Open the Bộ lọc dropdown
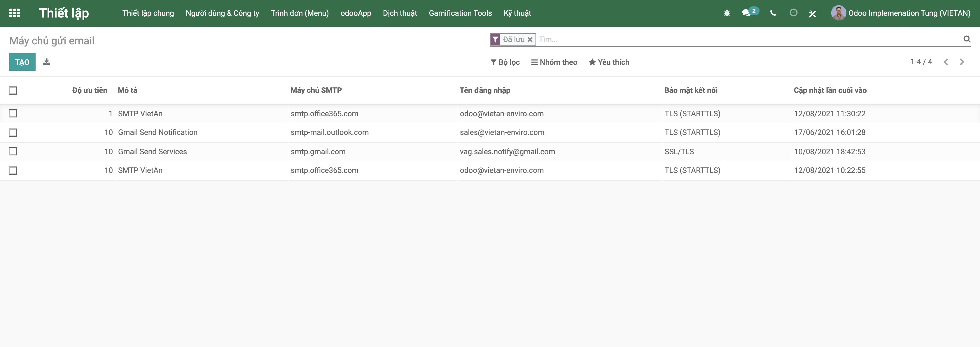 coord(505,62)
